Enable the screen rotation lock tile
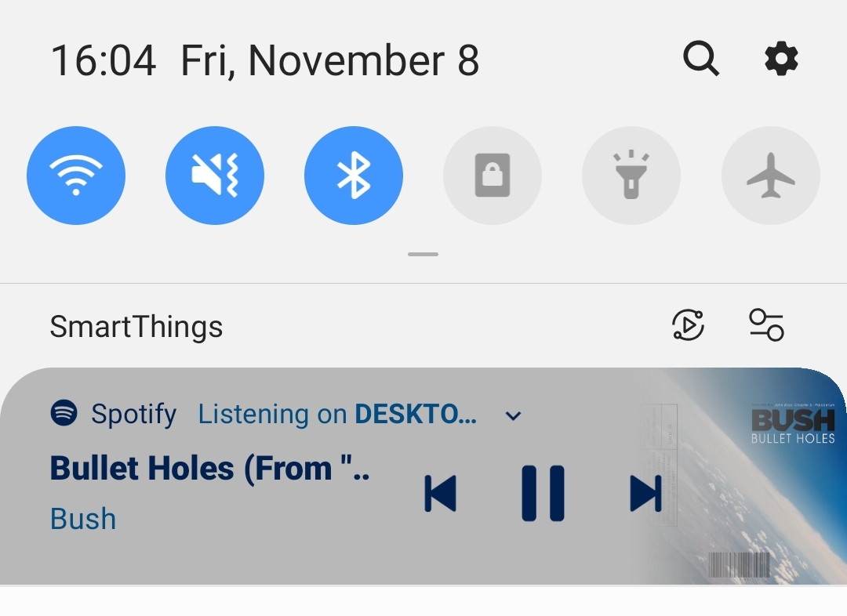The image size is (847, 616). tap(493, 176)
